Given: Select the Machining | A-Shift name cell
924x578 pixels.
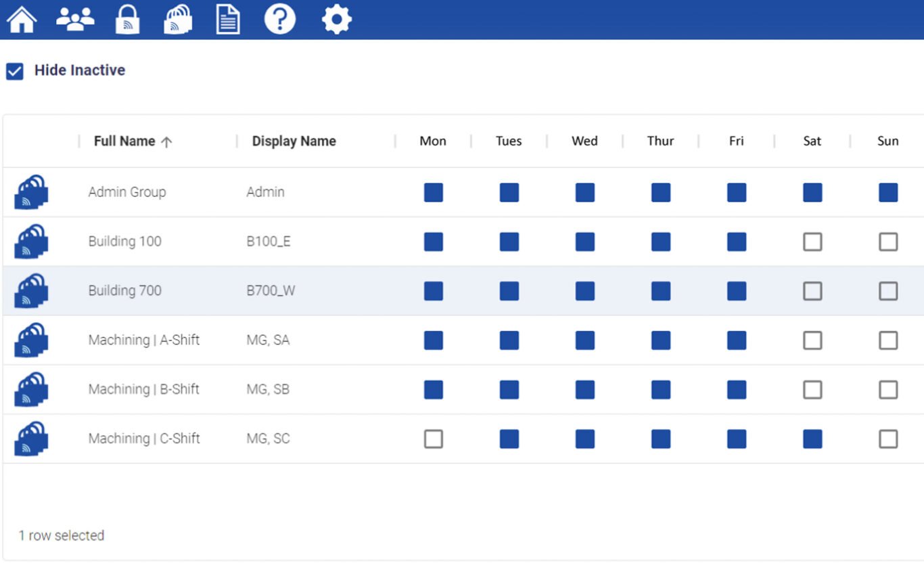Looking at the screenshot, I should click(x=144, y=340).
